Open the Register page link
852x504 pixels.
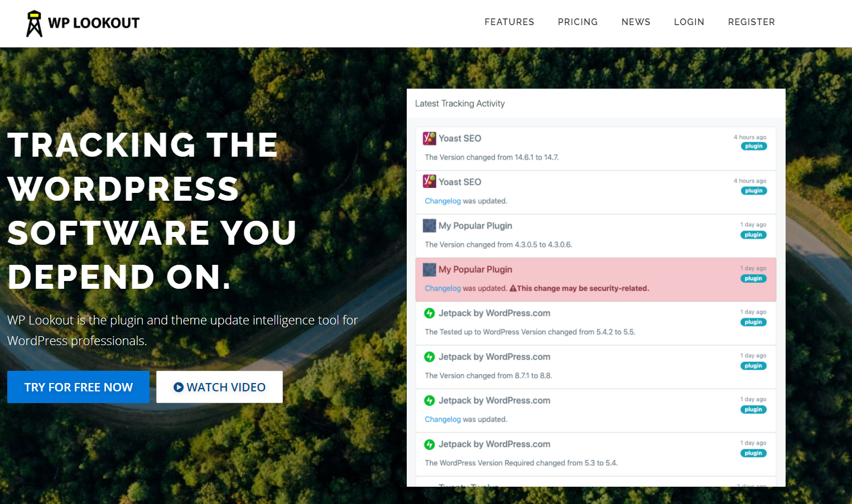pos(752,22)
